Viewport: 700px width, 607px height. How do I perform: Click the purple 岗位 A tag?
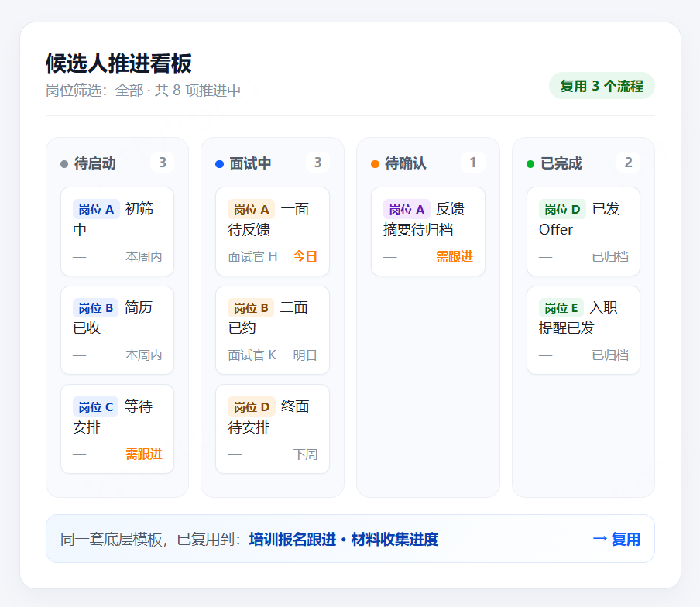coord(407,209)
